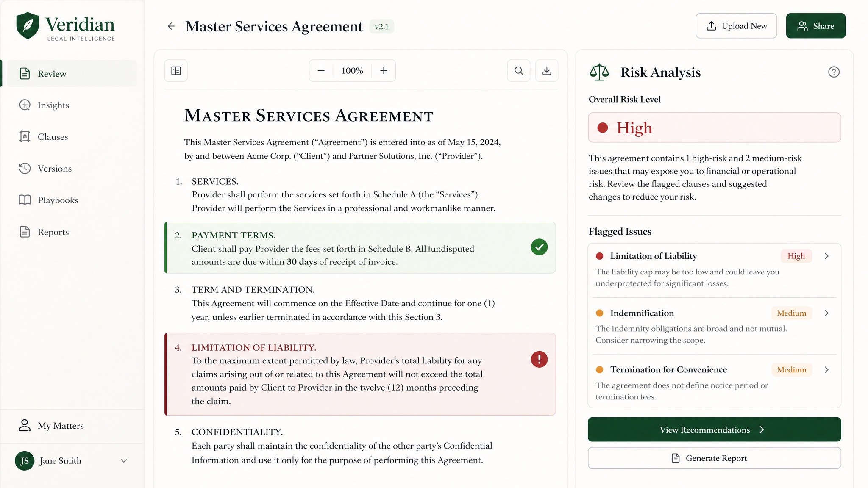Zoom in with the plus button
868x488 pixels.
[x=384, y=71]
